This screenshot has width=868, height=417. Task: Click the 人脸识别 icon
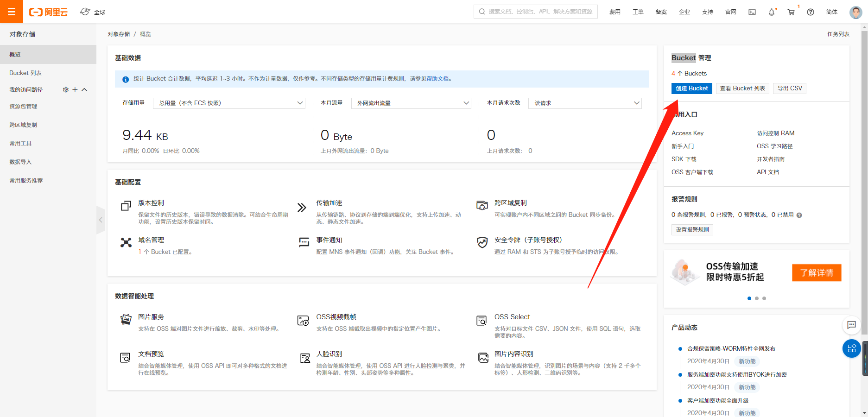coord(305,358)
